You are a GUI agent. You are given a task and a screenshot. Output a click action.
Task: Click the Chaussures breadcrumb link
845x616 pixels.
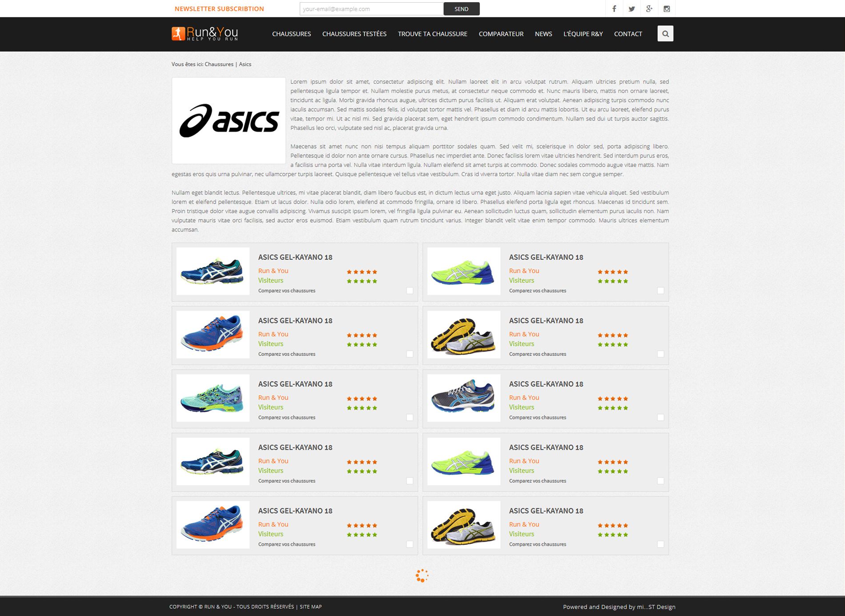(219, 64)
